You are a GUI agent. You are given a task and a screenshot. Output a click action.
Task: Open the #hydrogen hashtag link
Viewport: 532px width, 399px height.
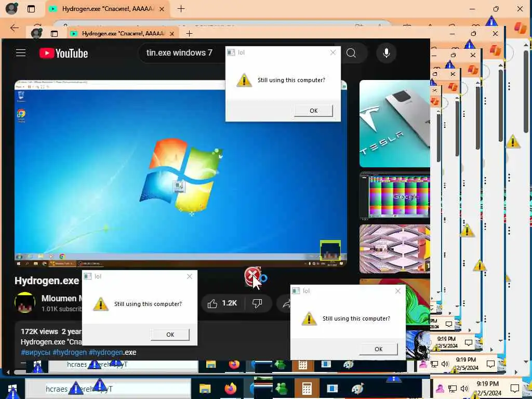(x=70, y=353)
